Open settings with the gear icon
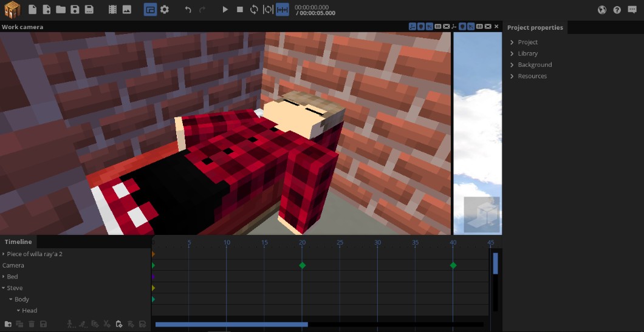 (x=165, y=10)
